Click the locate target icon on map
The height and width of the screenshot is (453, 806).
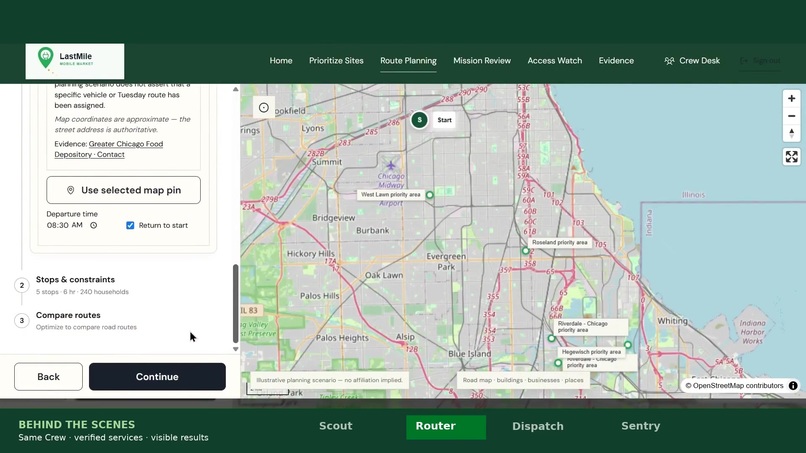pos(264,107)
